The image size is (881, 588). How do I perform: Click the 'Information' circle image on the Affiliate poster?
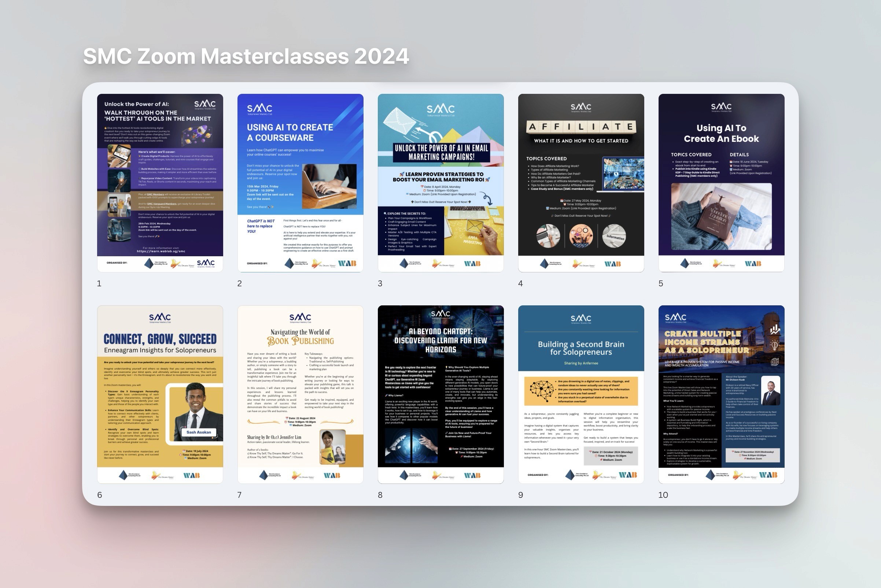pos(614,236)
